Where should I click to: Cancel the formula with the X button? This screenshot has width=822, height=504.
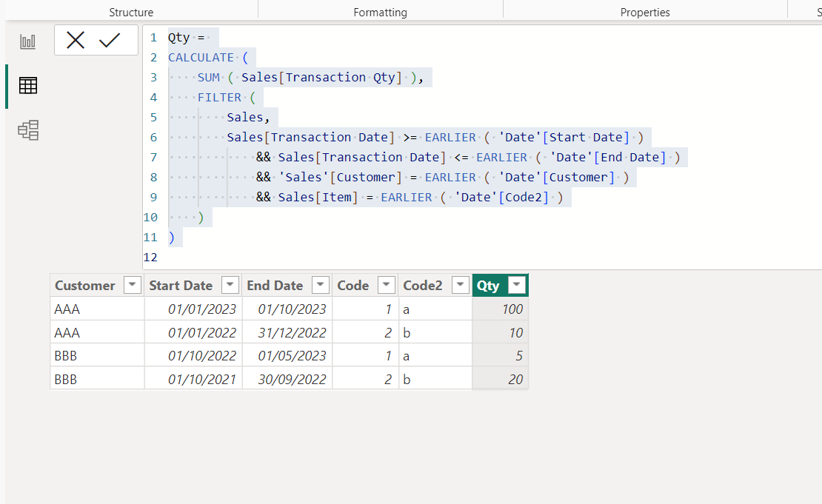click(76, 40)
